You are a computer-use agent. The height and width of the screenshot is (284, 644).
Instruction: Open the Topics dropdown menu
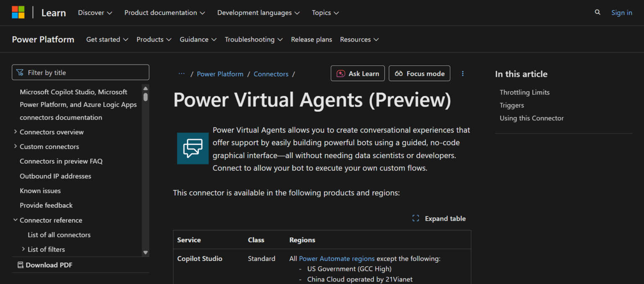pyautogui.click(x=325, y=13)
